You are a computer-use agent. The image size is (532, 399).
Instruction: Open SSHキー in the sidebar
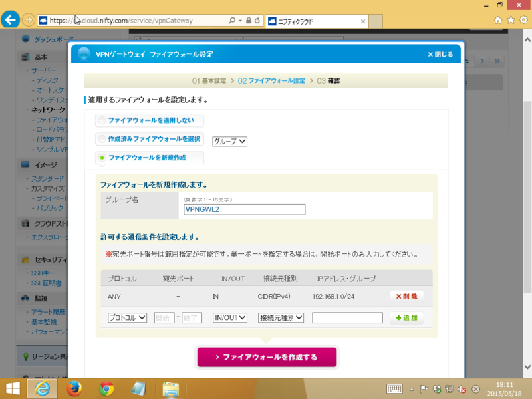43,273
